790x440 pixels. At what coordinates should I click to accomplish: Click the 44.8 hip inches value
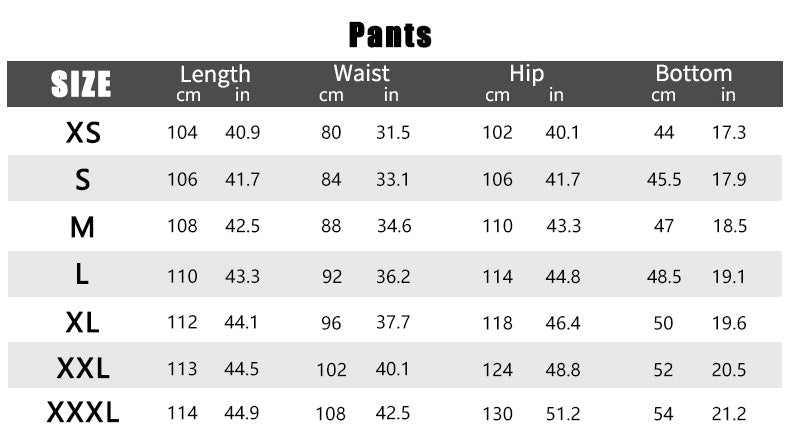pyautogui.click(x=563, y=276)
